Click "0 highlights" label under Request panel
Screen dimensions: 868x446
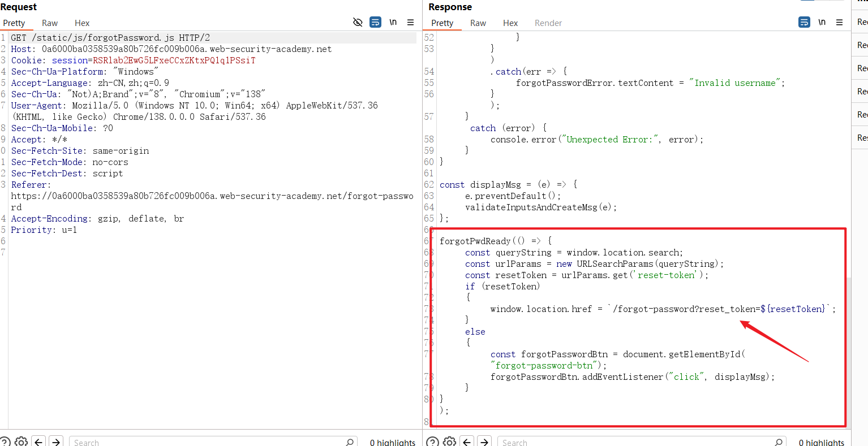coord(393,443)
